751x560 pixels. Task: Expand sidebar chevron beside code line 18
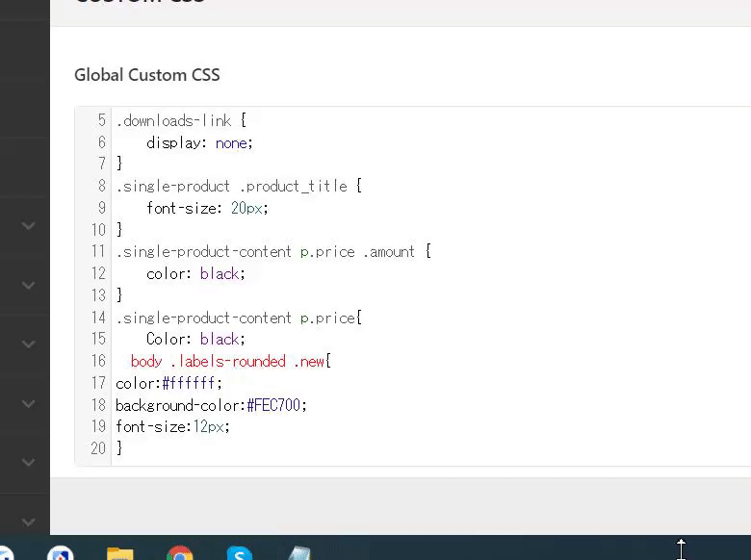click(28, 404)
